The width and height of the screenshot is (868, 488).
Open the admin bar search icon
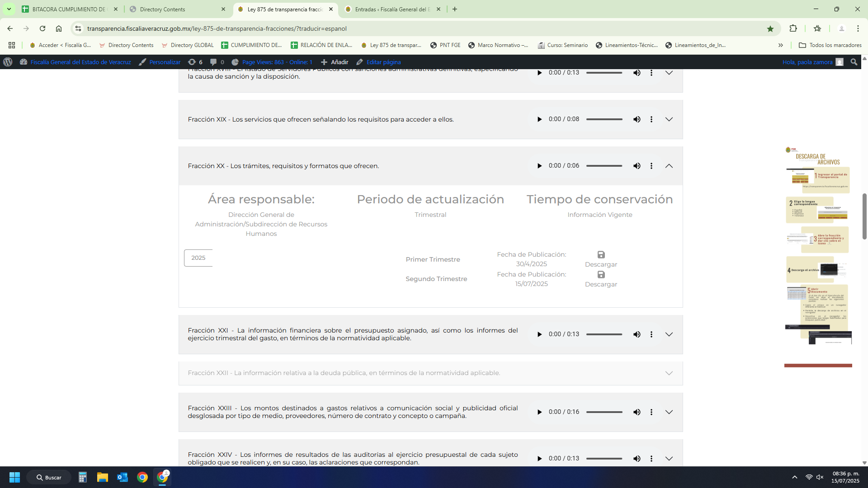coord(854,62)
